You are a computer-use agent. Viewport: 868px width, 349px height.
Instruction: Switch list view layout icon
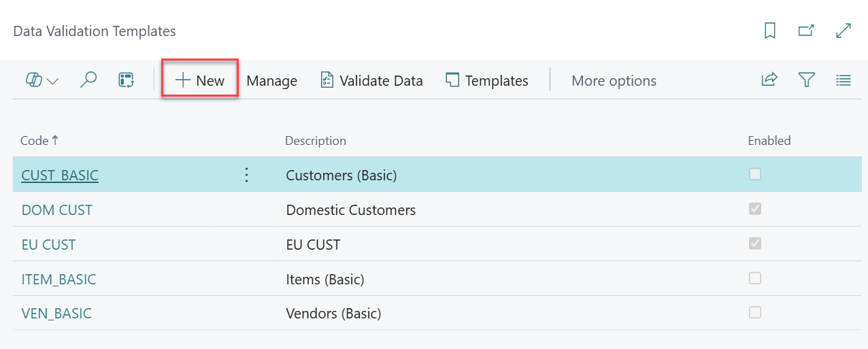click(844, 80)
